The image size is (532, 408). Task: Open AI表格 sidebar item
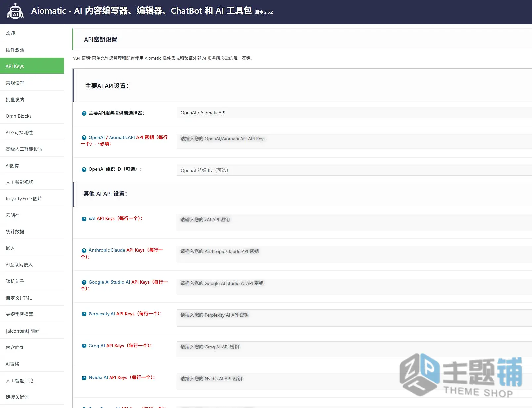(32, 364)
